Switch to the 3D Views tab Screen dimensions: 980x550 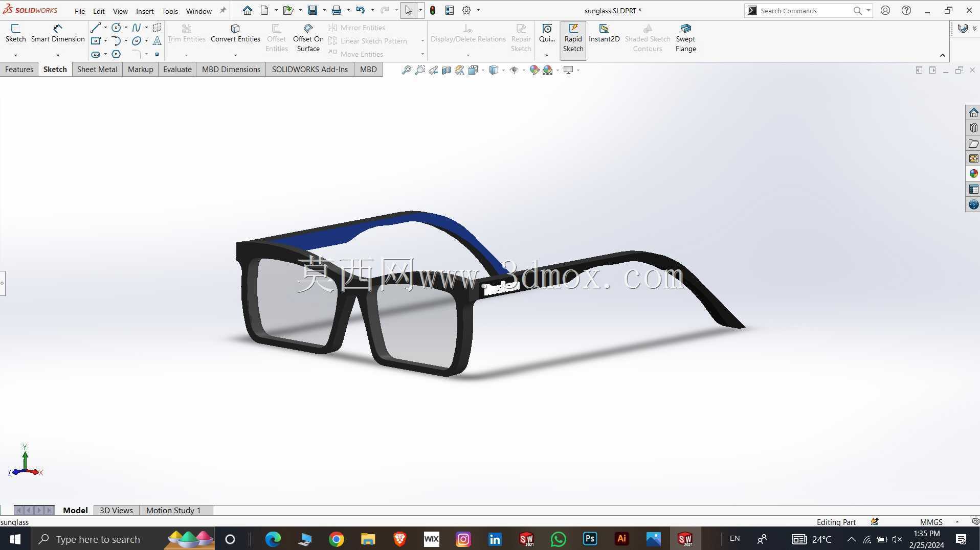tap(116, 510)
